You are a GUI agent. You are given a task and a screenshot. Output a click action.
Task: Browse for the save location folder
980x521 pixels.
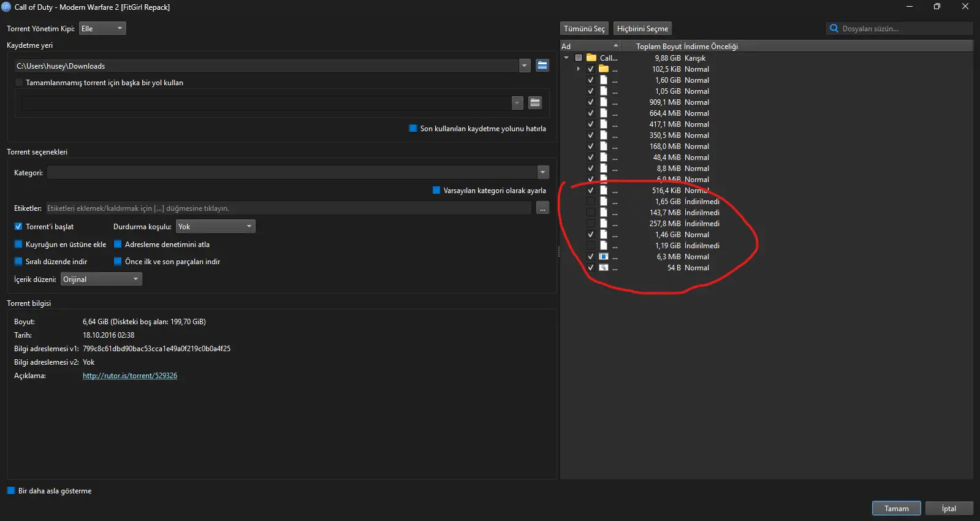(542, 66)
